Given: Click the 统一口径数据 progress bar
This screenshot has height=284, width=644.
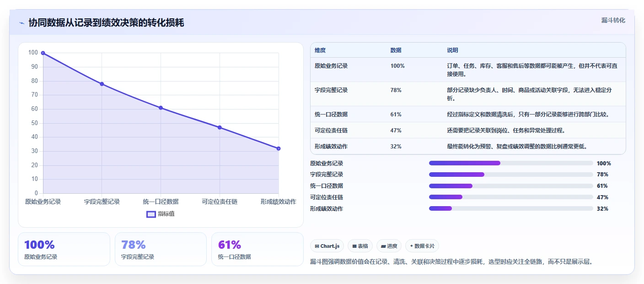Looking at the screenshot, I should (x=511, y=186).
